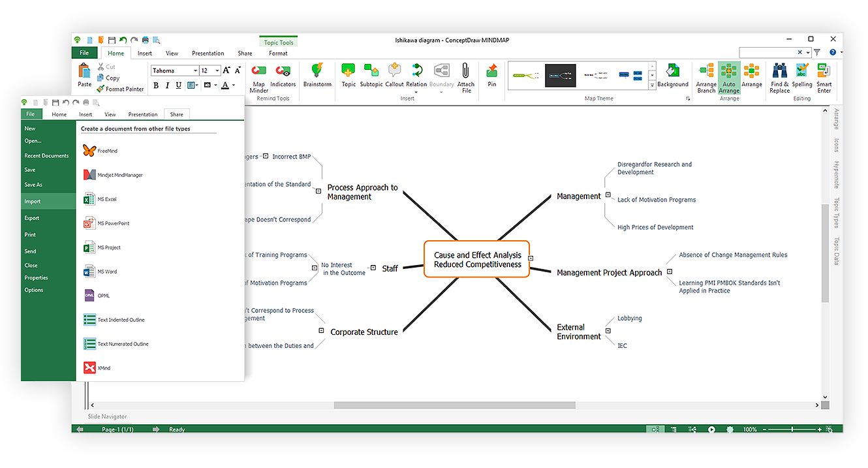Collapse the Management Project Approach branch
This screenshot has height=468, width=868.
pyautogui.click(x=670, y=272)
